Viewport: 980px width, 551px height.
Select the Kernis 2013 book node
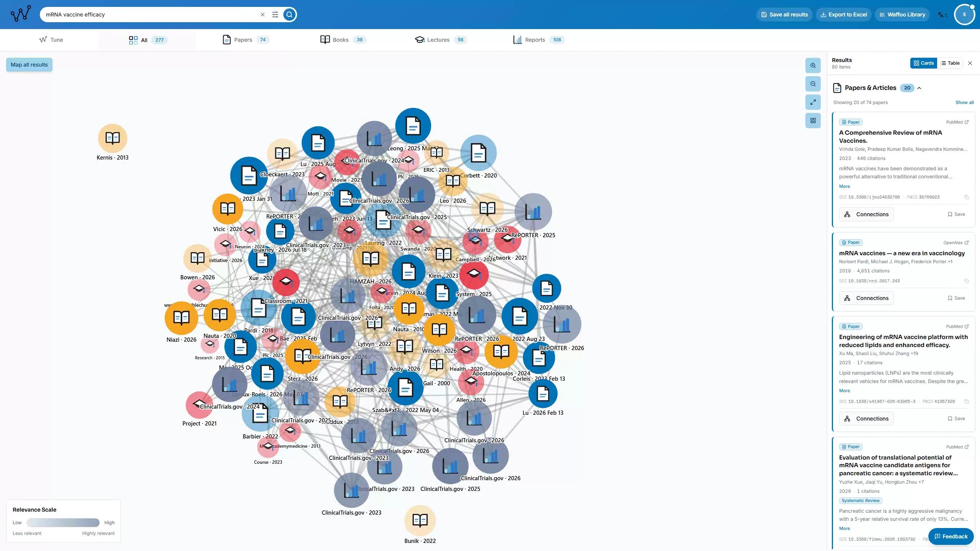coord(113,138)
